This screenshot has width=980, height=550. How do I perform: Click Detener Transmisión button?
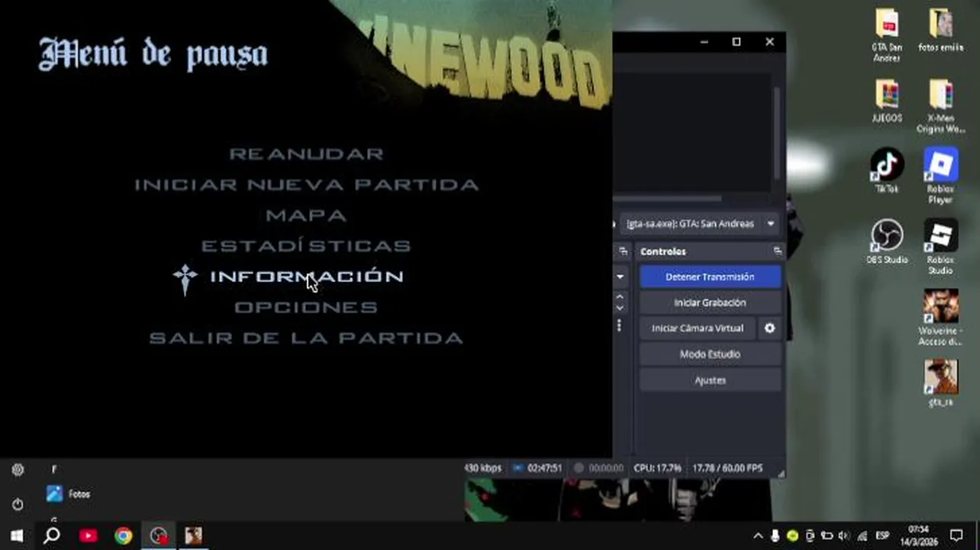click(x=710, y=277)
